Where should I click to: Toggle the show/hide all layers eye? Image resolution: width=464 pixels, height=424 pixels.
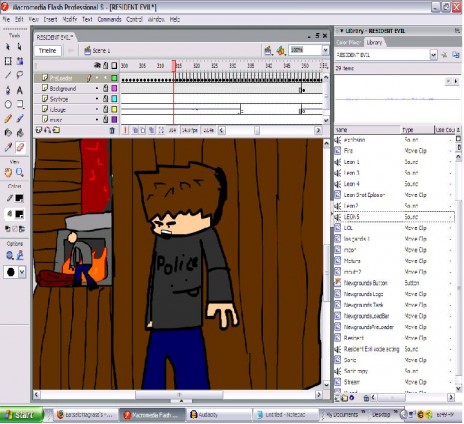[97, 65]
